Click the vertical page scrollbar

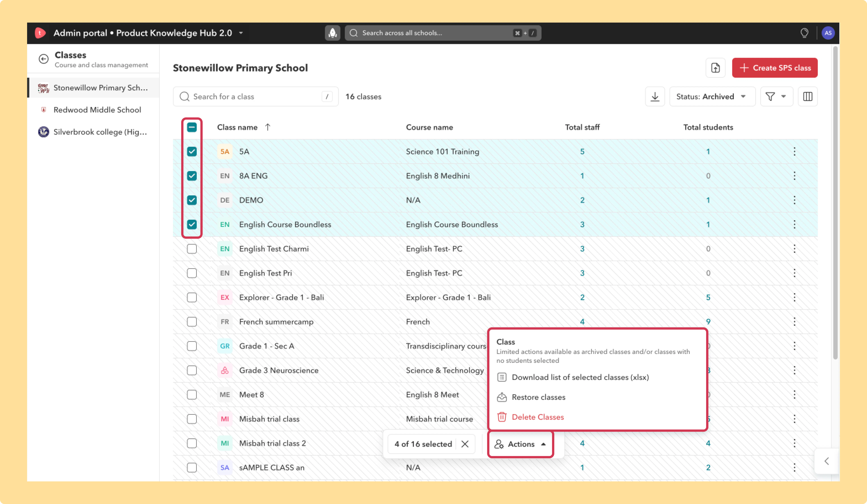[835, 203]
